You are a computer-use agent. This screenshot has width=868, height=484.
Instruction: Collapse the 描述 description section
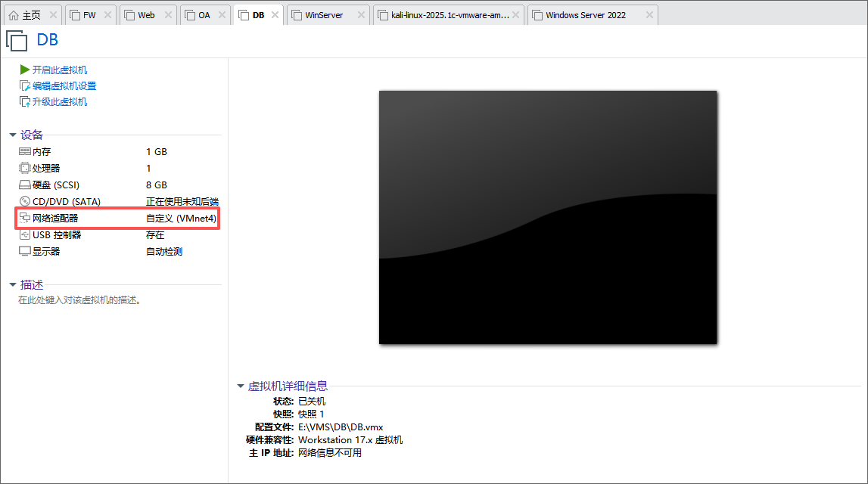tap(13, 285)
